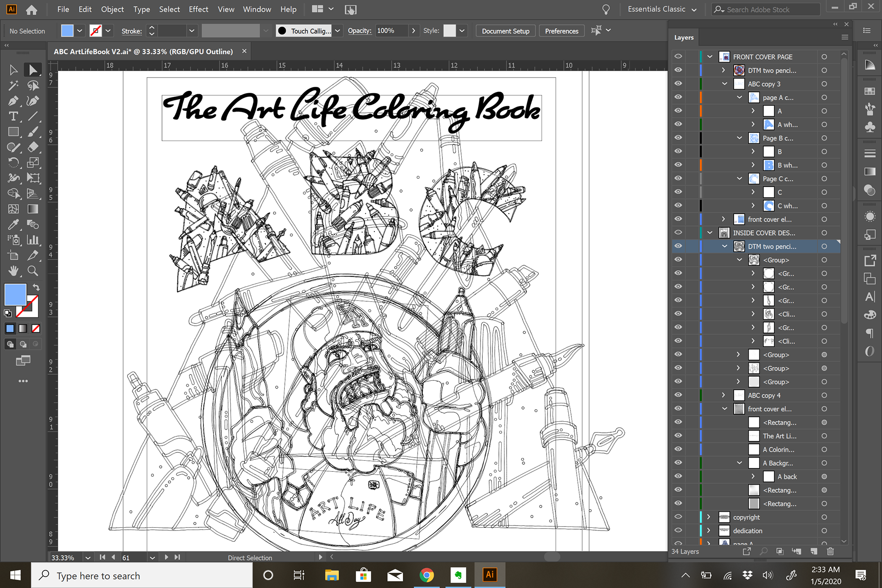Select the Direct Selection tool
882x588 pixels.
coord(33,70)
